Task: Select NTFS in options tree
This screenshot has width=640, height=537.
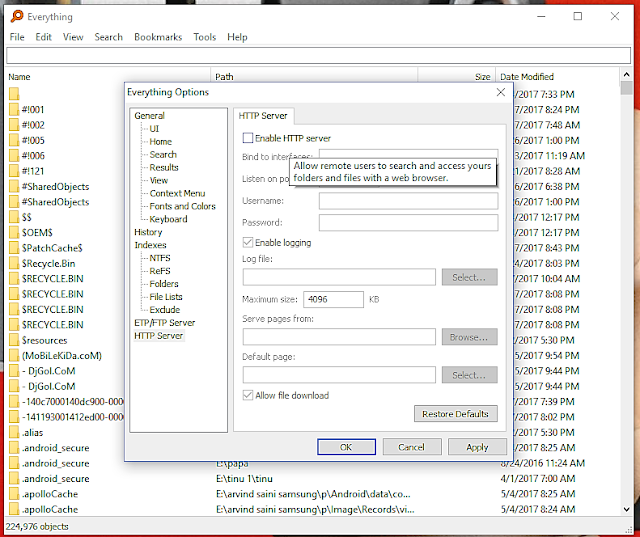Action: tap(160, 258)
